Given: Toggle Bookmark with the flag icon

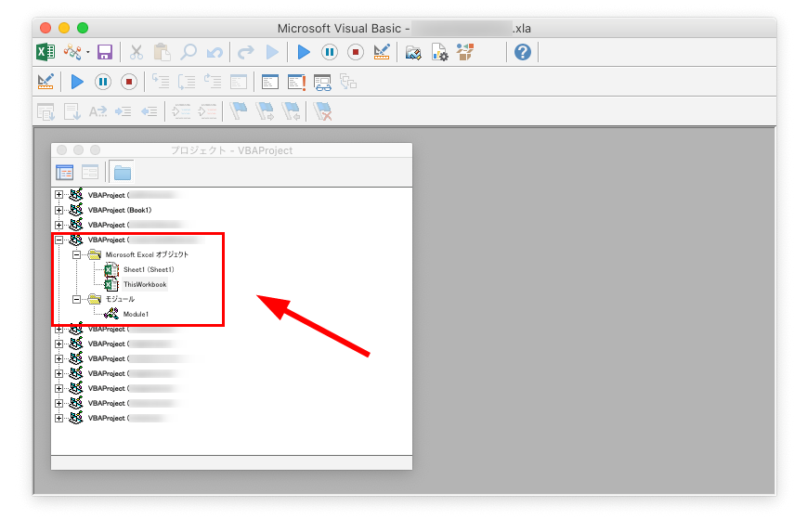Looking at the screenshot, I should coord(239,110).
